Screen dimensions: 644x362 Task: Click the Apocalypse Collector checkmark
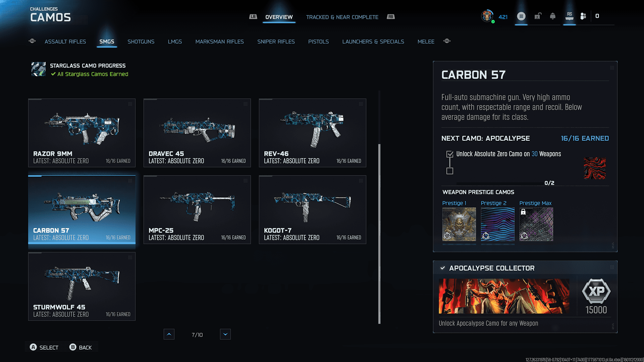pos(442,268)
